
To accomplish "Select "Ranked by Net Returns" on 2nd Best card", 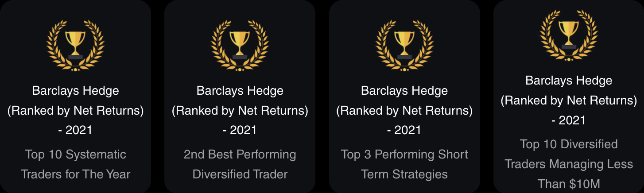I will click(x=240, y=111).
